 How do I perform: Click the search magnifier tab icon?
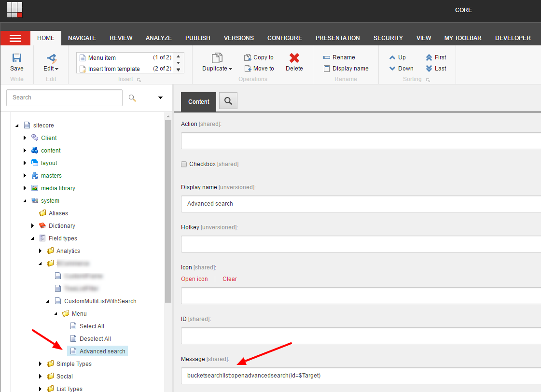click(228, 101)
